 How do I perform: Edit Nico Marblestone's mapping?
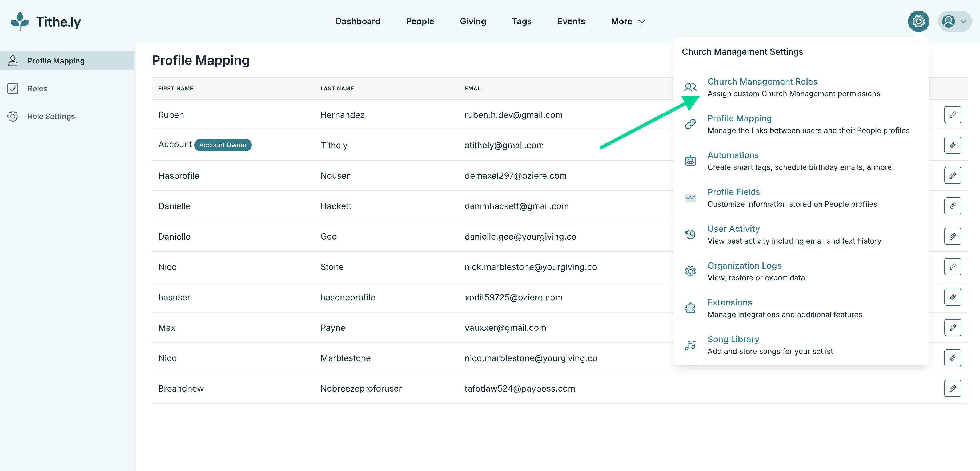pos(952,358)
